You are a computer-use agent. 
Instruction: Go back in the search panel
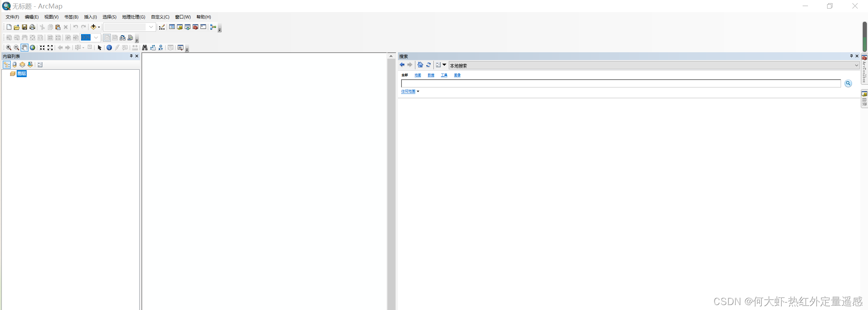402,65
